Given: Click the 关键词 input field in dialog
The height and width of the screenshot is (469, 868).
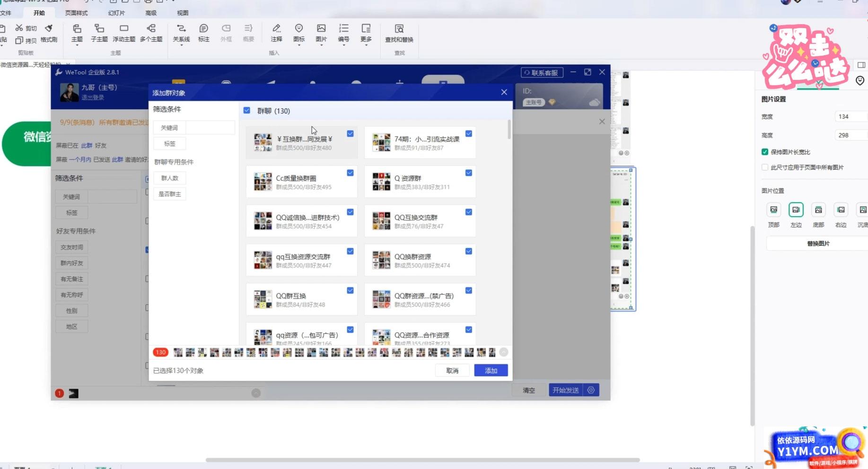Looking at the screenshot, I should click(210, 128).
